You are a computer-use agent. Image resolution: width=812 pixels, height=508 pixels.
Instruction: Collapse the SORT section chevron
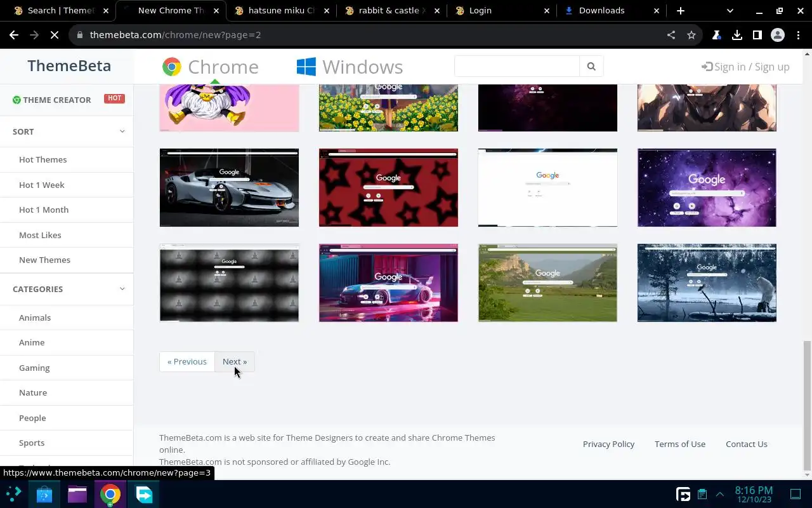122,131
